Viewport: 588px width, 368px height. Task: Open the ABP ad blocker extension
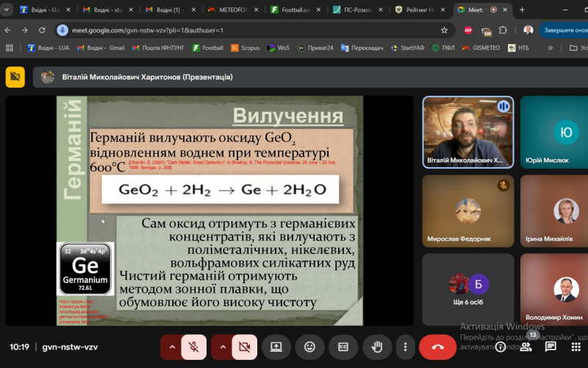coord(468,30)
